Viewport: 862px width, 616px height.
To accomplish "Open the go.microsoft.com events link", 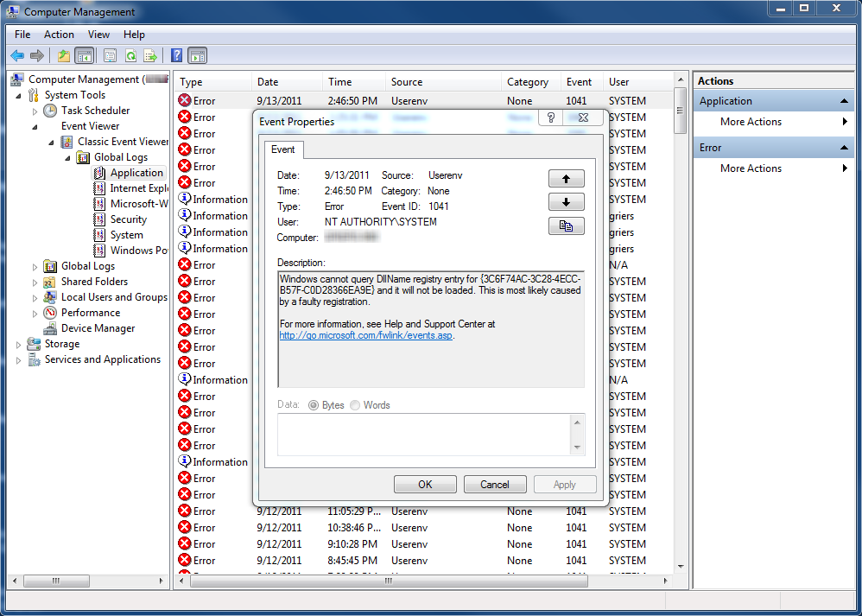I will click(x=365, y=335).
